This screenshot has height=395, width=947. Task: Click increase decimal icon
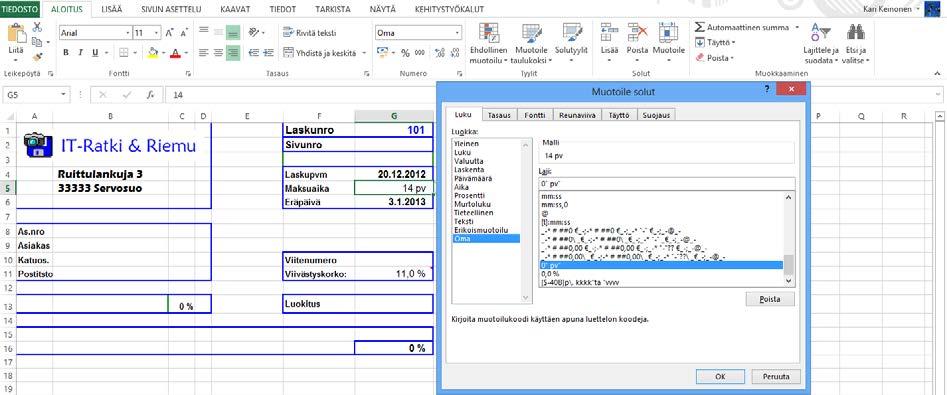440,53
